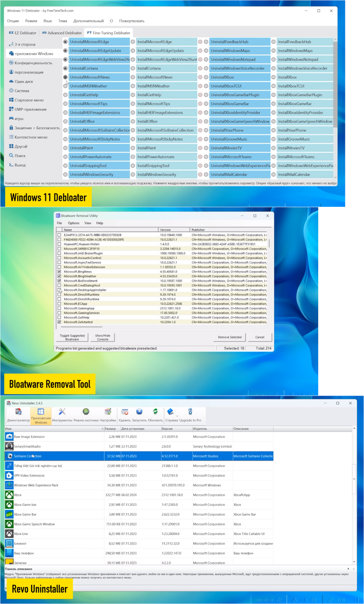Click Ваш телефон app icon
The height and width of the screenshot is (604, 364).
pos(9,553)
